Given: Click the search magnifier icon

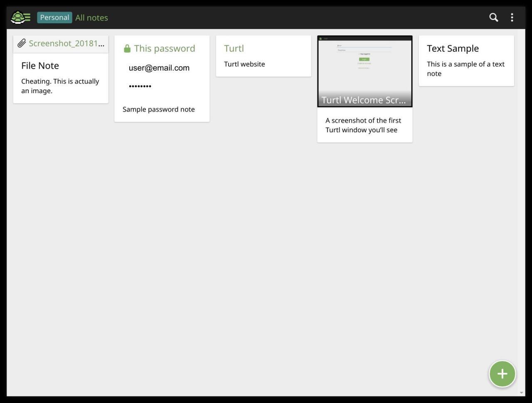Looking at the screenshot, I should (493, 17).
